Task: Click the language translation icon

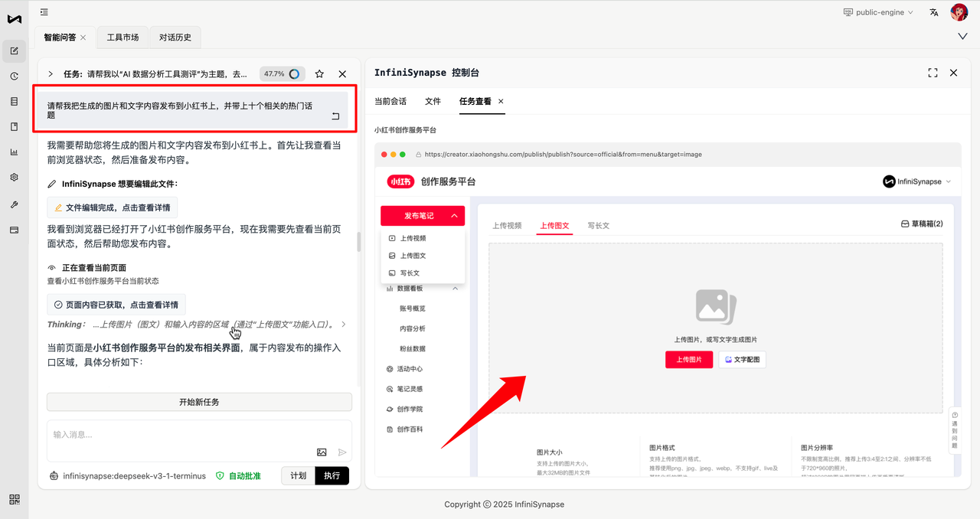Action: click(934, 12)
